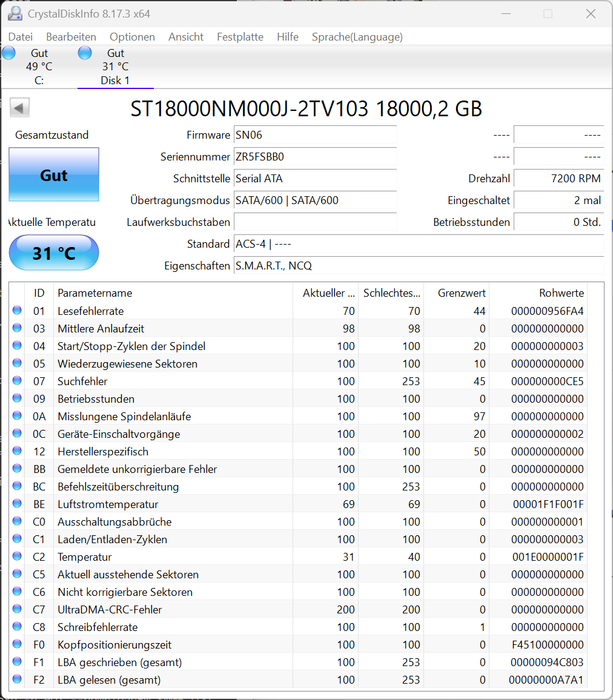Click status orb of Mittlere Anlaufzeit row
613x700 pixels.
17,328
